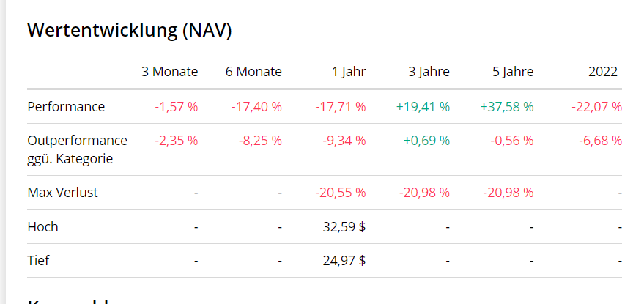Click the 2022 column header
The image size is (644, 304).
(603, 72)
